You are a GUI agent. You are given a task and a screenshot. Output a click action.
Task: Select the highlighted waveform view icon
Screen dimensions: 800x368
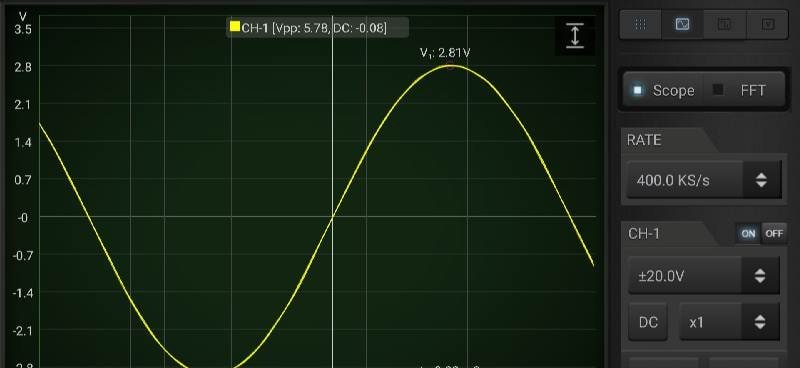point(682,24)
